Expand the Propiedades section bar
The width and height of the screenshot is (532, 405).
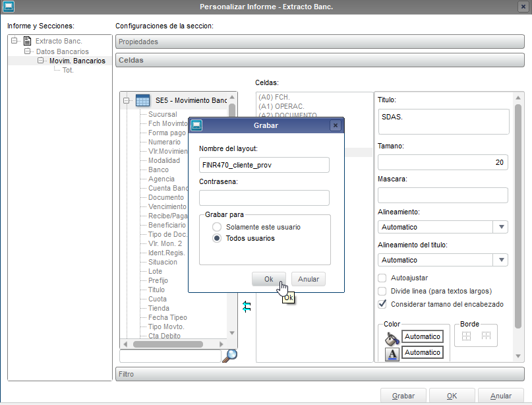click(320, 42)
